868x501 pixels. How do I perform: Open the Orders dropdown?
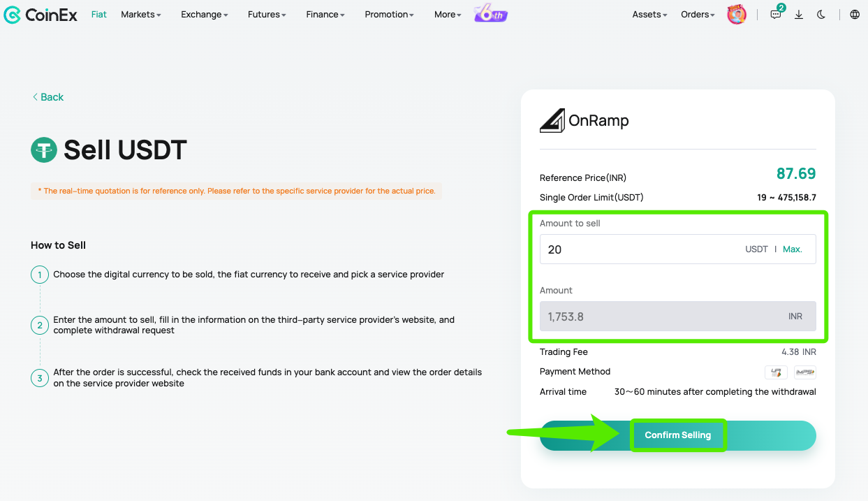tap(696, 14)
